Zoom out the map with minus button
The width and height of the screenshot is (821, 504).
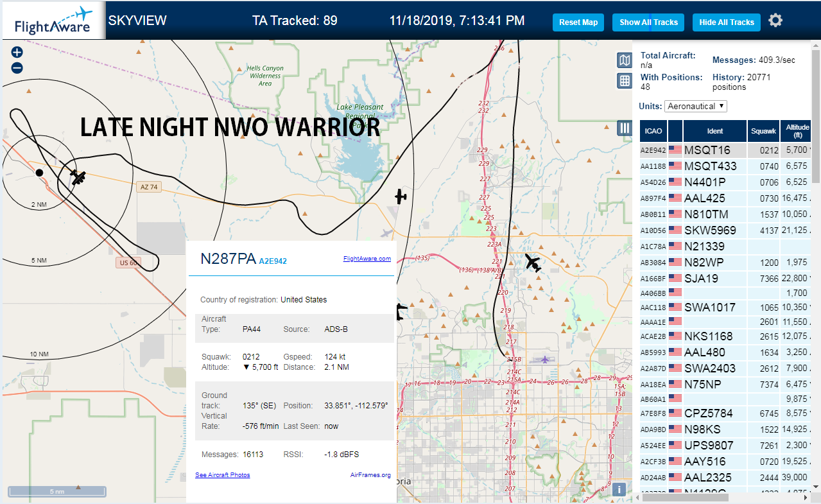pyautogui.click(x=17, y=68)
